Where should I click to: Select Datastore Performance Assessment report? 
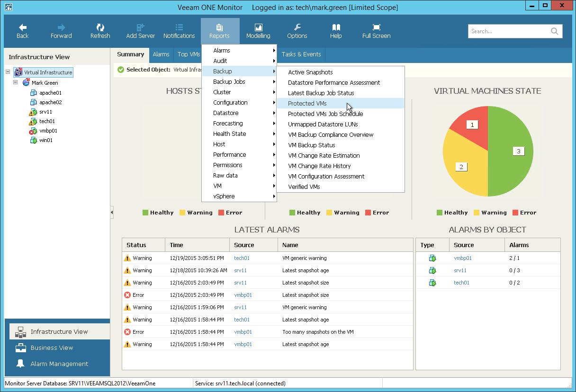341,83
